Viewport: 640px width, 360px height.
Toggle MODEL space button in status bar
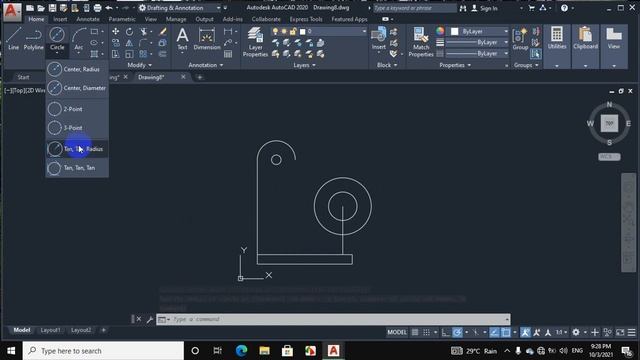pyautogui.click(x=397, y=332)
